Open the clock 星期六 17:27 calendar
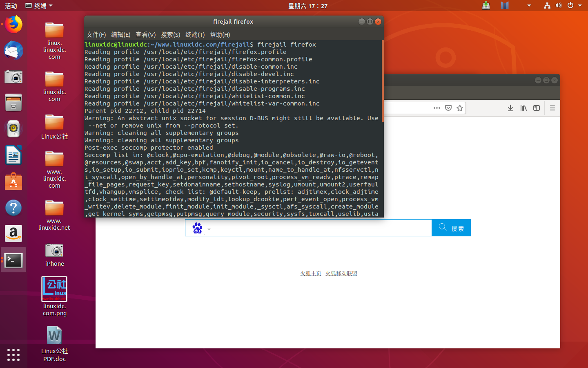 tap(308, 6)
